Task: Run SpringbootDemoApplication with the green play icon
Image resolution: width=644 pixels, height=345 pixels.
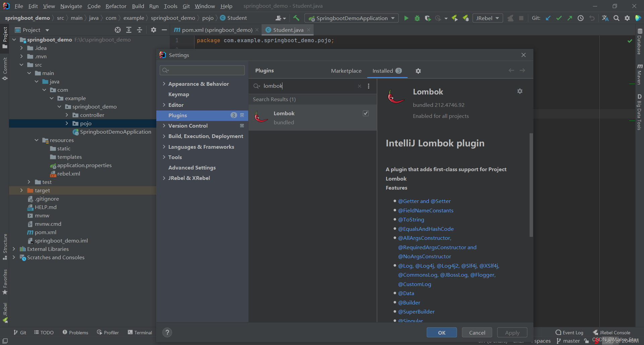Action: [406, 18]
